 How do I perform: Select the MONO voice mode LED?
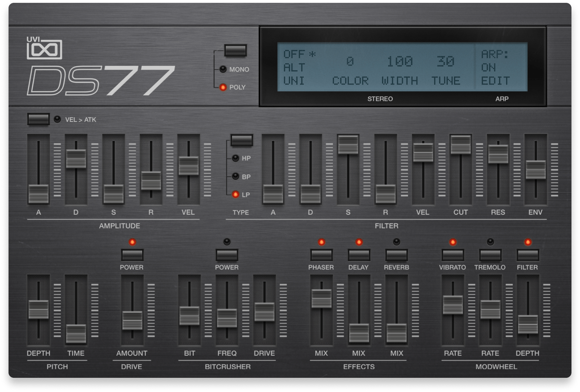pos(223,69)
